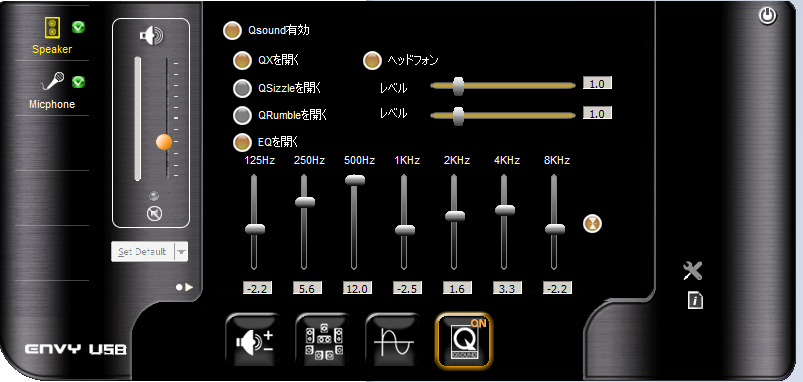Screen dimensions: 803x382
Task: Click the Set Default button
Action: 143,252
